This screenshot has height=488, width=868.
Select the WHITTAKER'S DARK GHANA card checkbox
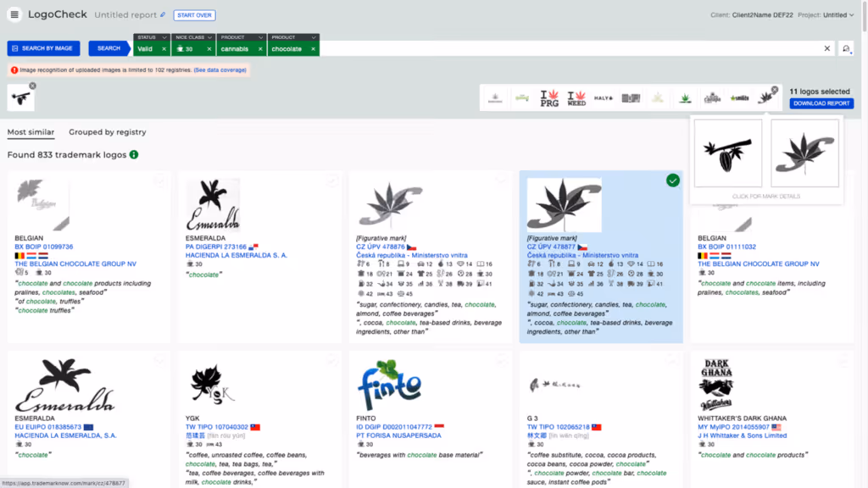843,361
